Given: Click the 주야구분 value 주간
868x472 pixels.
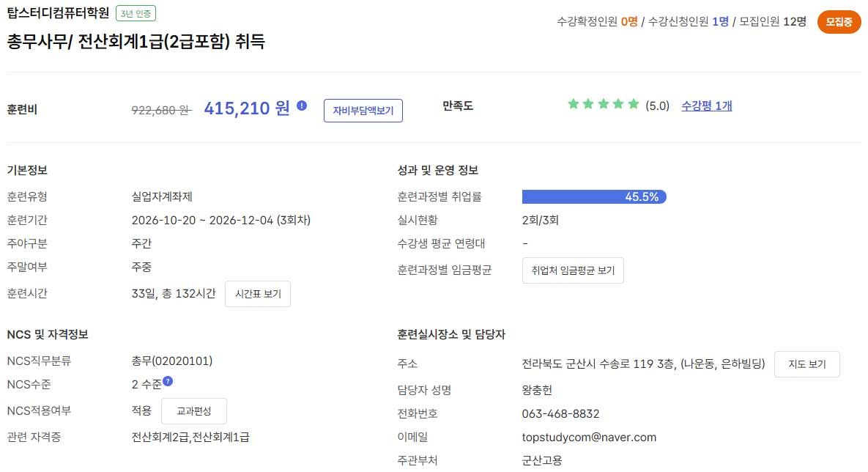Looking at the screenshot, I should [x=141, y=244].
